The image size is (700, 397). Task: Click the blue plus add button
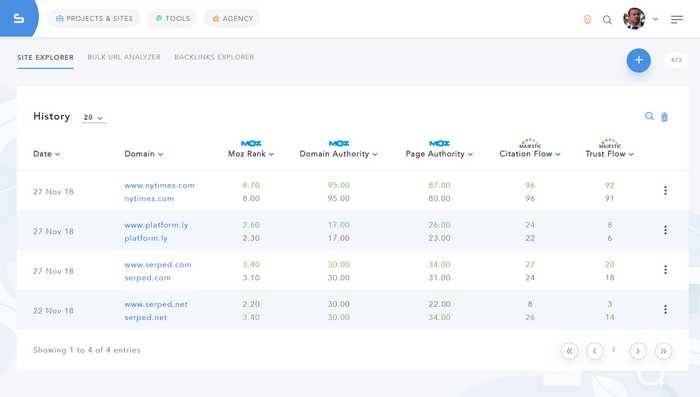[638, 60]
